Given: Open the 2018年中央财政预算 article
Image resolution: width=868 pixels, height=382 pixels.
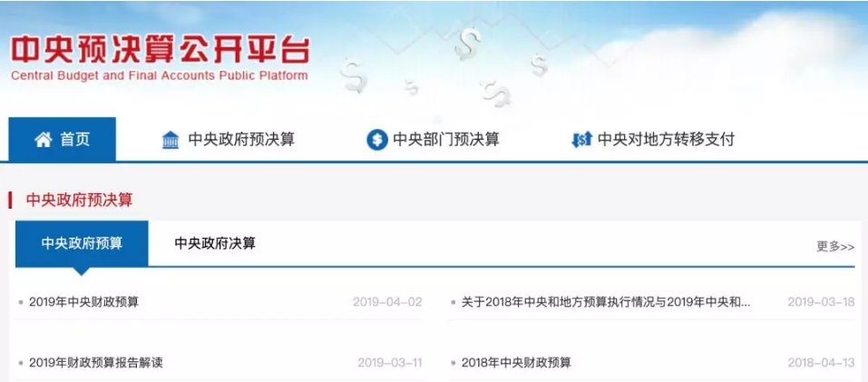Looking at the screenshot, I should (516, 363).
